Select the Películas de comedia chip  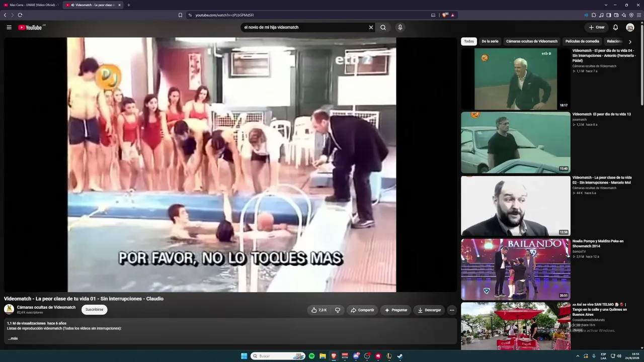click(x=582, y=41)
